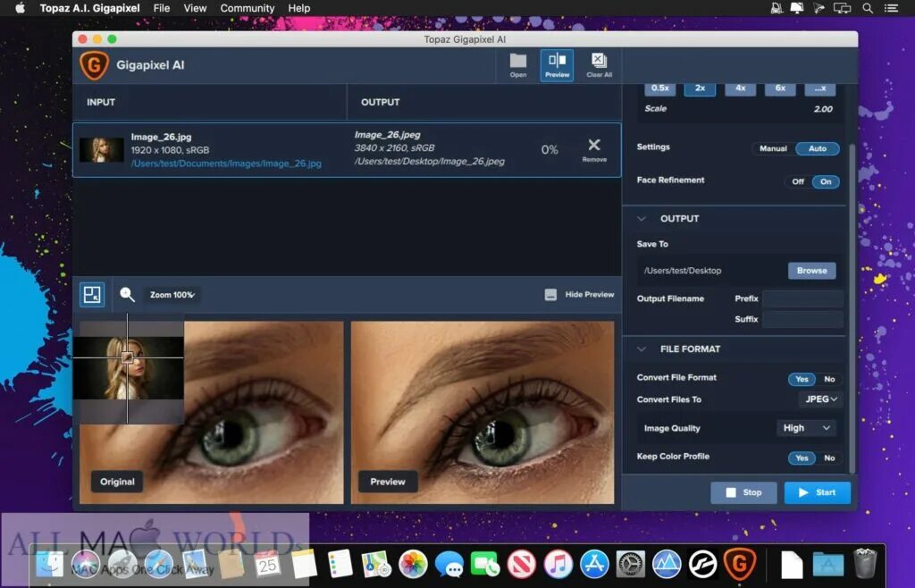Image resolution: width=915 pixels, height=588 pixels.
Task: Open App Store in the Dock
Action: (x=594, y=564)
